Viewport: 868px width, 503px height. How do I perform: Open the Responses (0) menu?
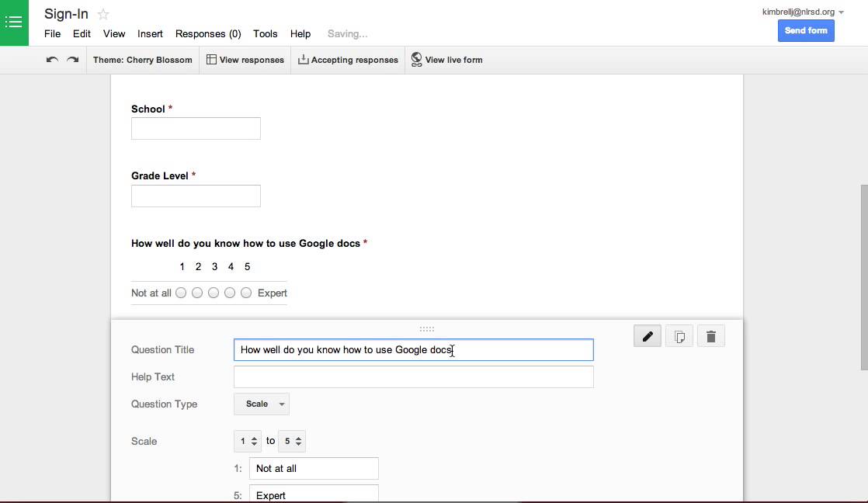tap(208, 33)
